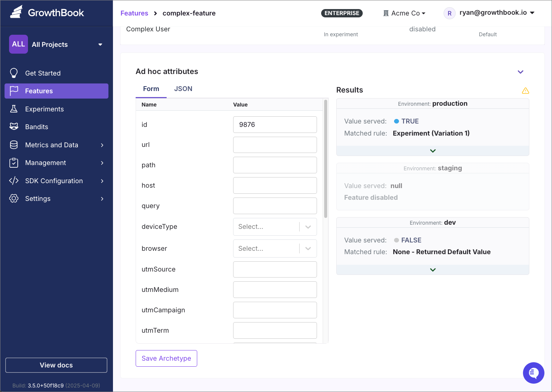Click the Save Archetype button
Screen dimensions: 552x392
166,358
